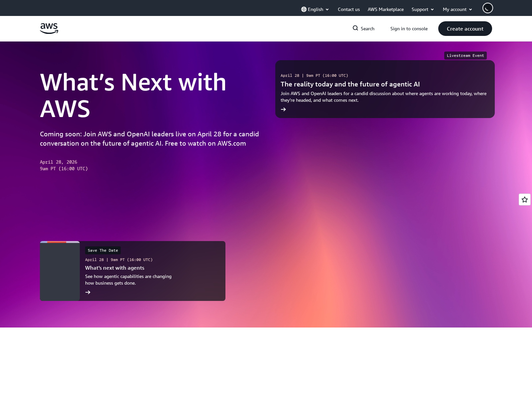Click the arrow on What's next with agents
The height and width of the screenshot is (399, 532).
pyautogui.click(x=88, y=292)
